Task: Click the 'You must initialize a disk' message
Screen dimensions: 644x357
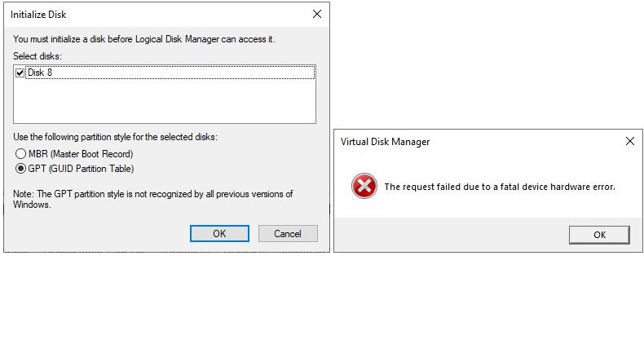Action: (x=144, y=39)
